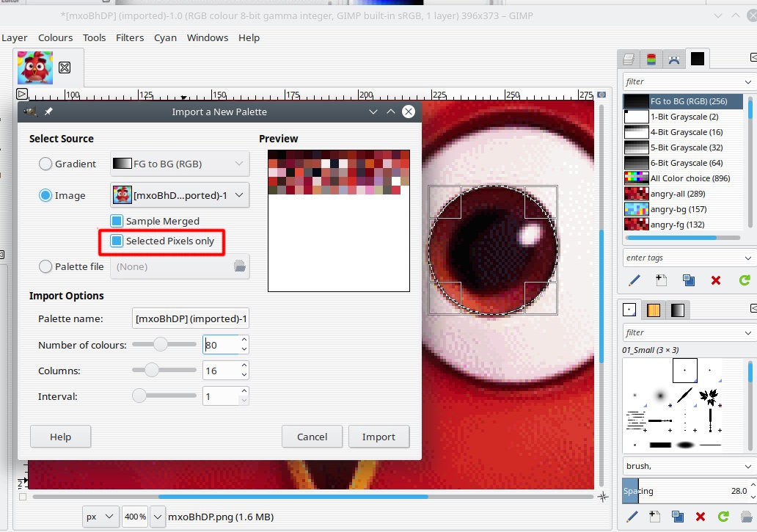Open the px unit dropdown

pos(100,517)
